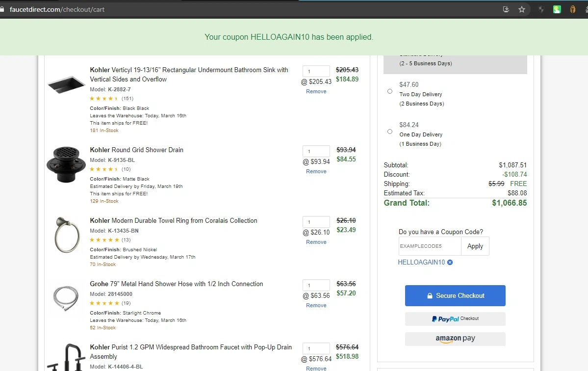Open the orange helmet extension icon
This screenshot has height=371, width=588.
(x=573, y=9)
